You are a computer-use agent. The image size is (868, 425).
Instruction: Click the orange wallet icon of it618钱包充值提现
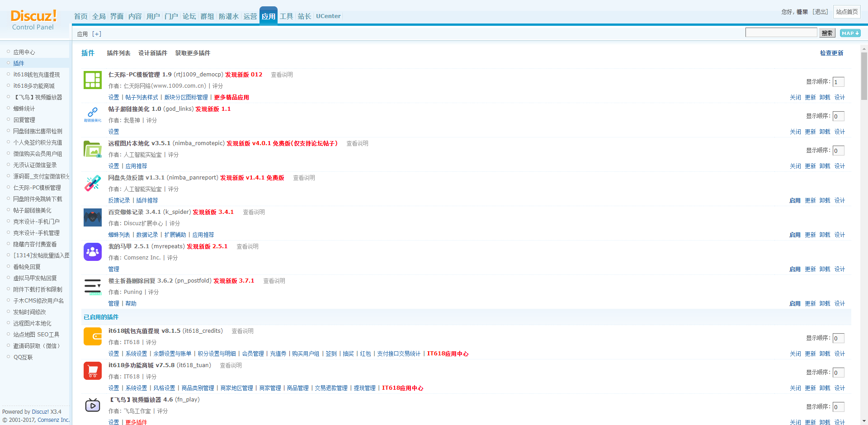93,336
